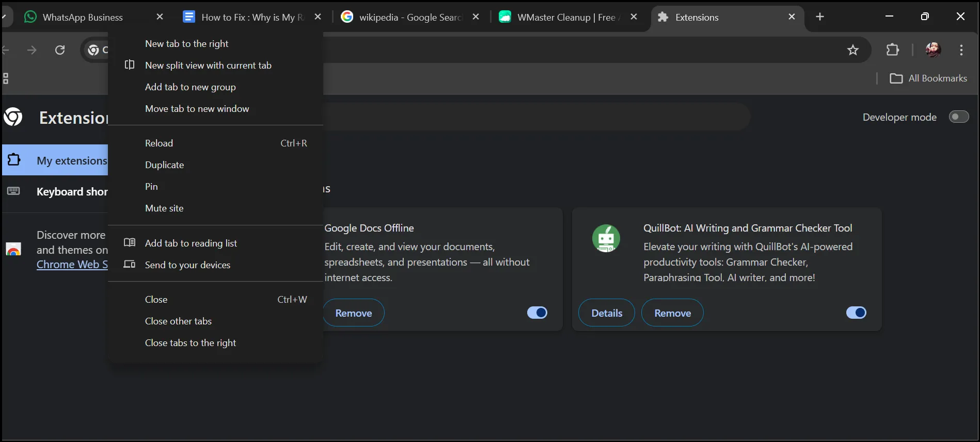
Task: Open the Chrome Web Store link
Action: [x=72, y=265]
